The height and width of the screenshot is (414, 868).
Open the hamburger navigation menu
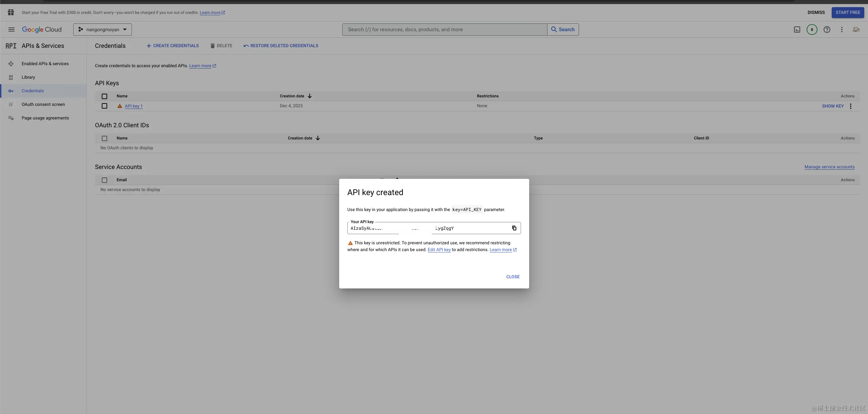coord(11,30)
